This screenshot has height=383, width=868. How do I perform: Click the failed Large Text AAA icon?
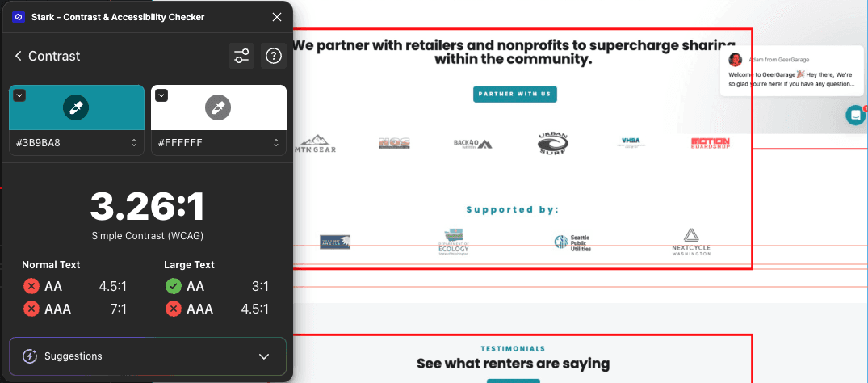pos(173,309)
